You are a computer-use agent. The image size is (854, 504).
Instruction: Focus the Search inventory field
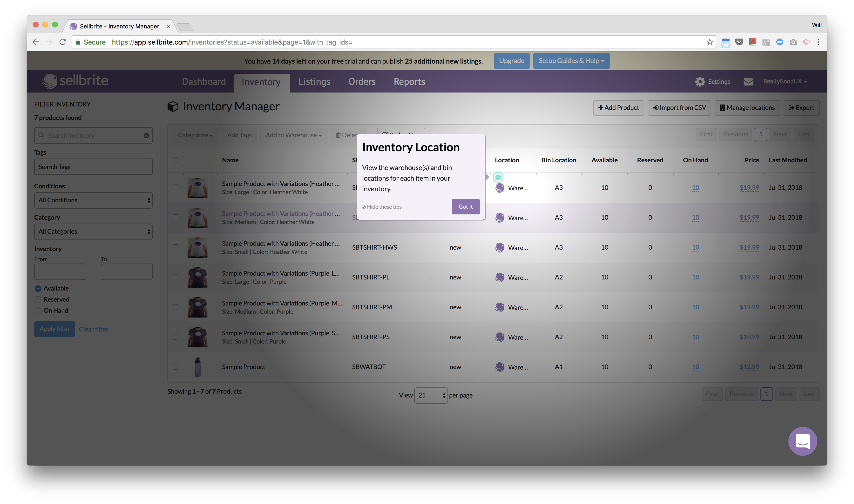coord(94,135)
